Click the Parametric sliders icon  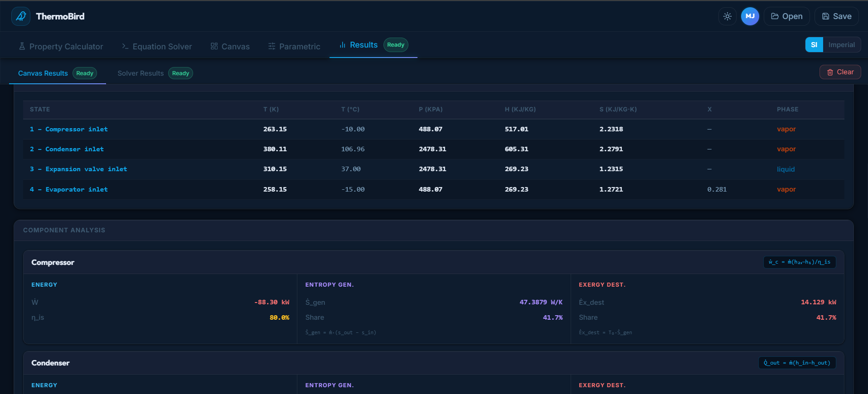pyautogui.click(x=272, y=46)
